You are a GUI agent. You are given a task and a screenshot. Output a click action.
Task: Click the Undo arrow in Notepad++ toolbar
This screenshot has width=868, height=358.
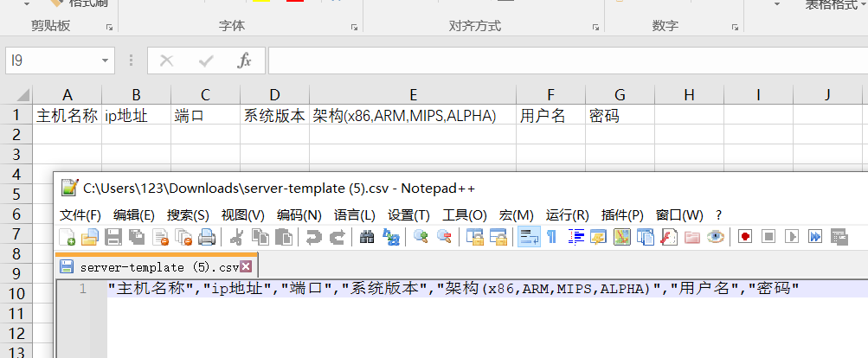(314, 237)
